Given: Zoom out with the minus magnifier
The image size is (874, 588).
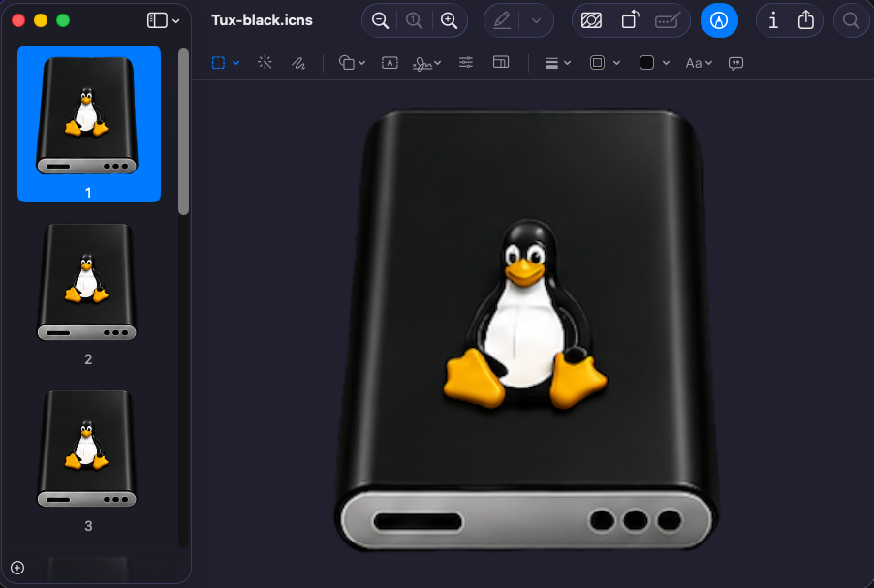Looking at the screenshot, I should pyautogui.click(x=380, y=20).
